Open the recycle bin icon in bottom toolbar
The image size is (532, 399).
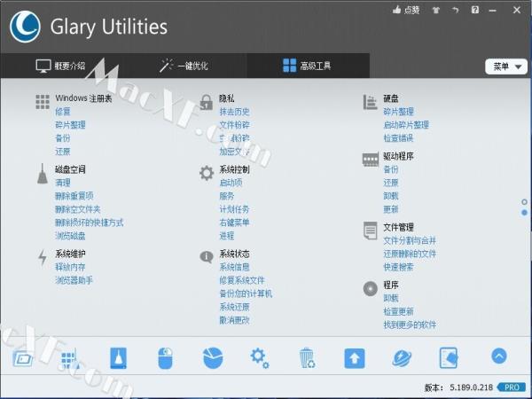click(x=307, y=358)
